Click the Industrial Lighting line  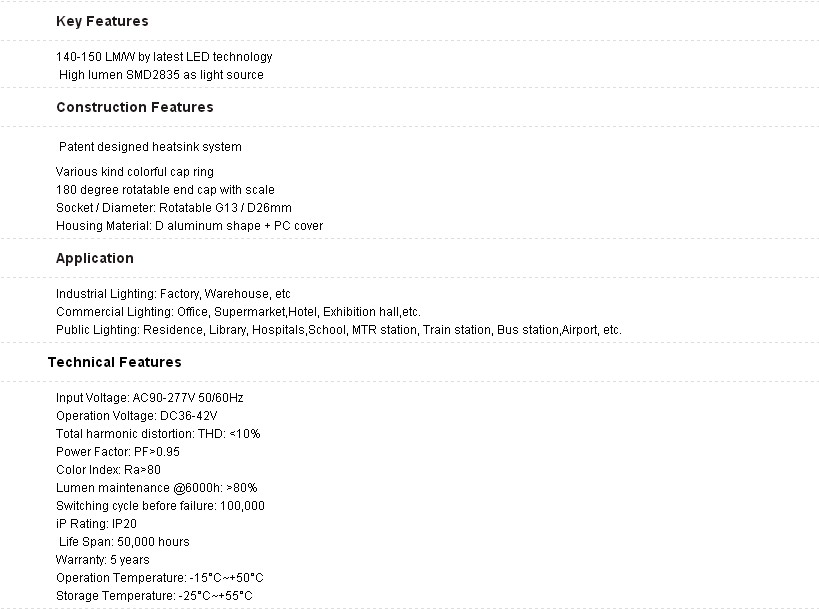173,294
